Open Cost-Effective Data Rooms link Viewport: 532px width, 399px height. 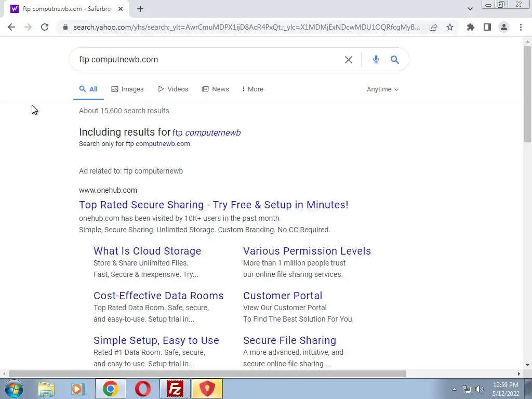(x=158, y=296)
